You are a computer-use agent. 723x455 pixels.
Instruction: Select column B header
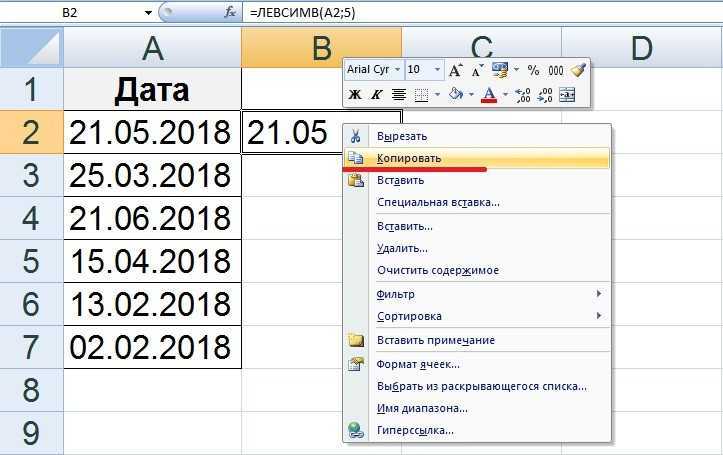[x=321, y=47]
